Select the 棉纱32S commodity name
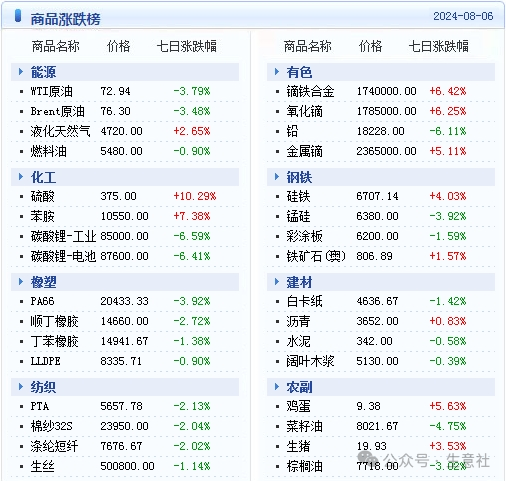The image size is (506, 481). 51,426
